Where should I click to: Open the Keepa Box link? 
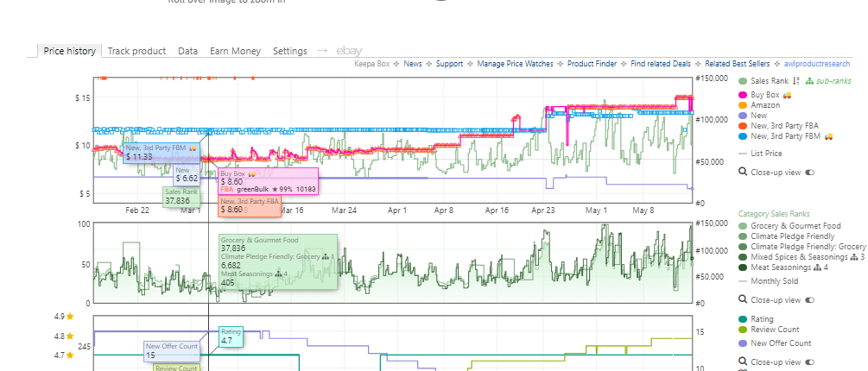pos(372,64)
